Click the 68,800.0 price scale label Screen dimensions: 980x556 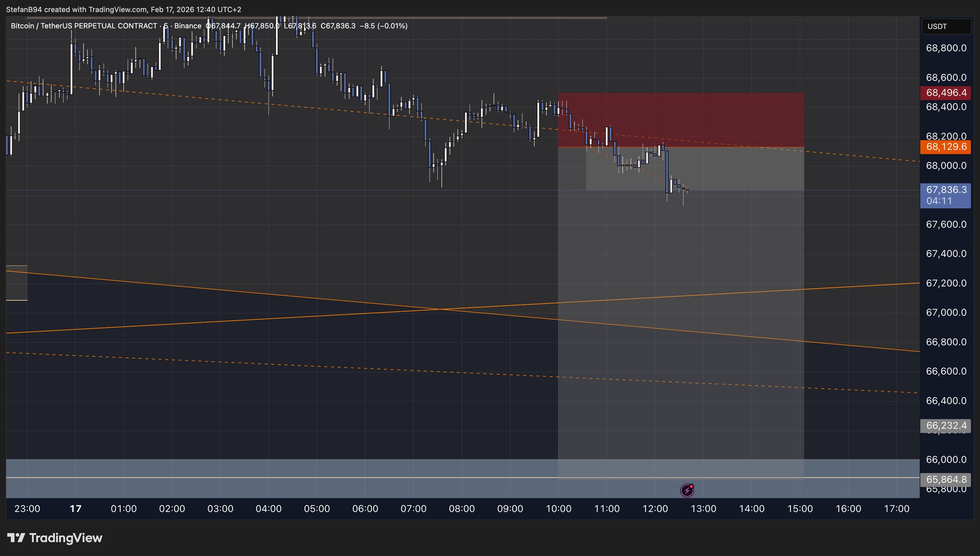click(946, 48)
